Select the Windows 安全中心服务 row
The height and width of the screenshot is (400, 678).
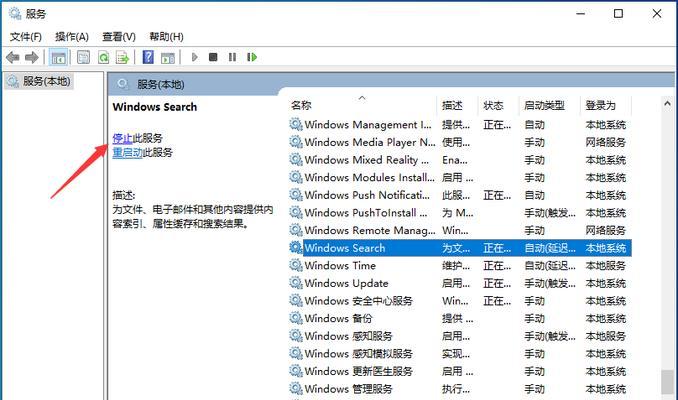[460, 301]
